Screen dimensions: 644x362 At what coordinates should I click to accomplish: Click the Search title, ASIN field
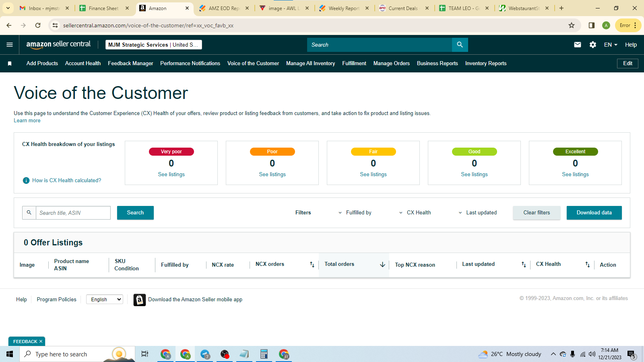click(x=73, y=213)
